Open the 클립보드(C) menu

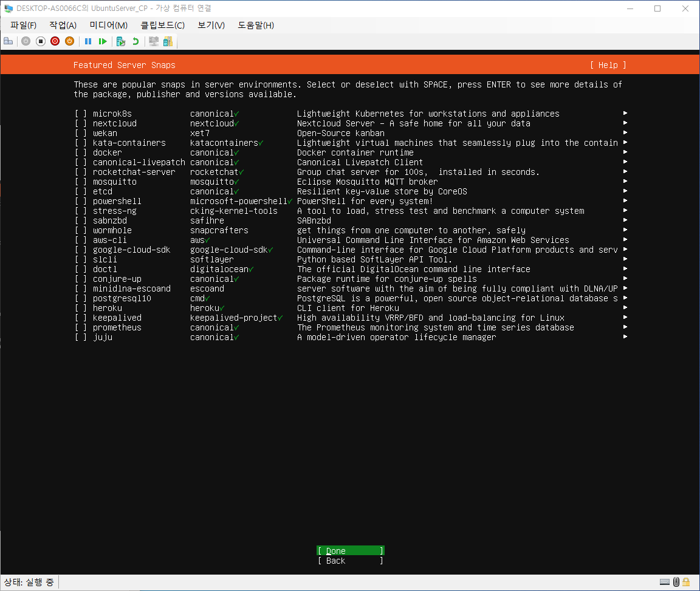tap(162, 26)
